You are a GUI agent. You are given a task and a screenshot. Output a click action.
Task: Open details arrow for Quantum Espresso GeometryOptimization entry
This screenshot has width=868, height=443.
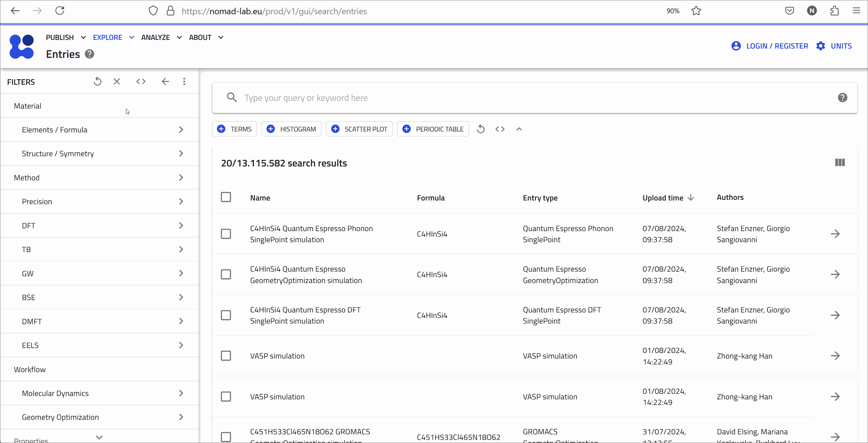pyautogui.click(x=835, y=274)
